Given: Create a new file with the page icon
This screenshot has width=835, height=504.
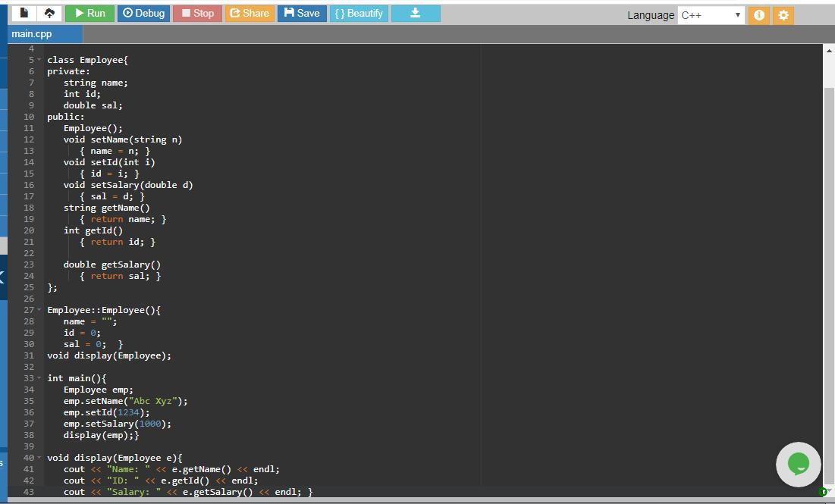Looking at the screenshot, I should (24, 14).
